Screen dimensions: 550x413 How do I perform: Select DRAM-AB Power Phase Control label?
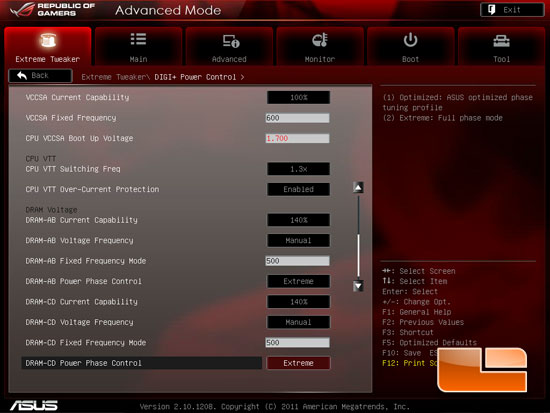coord(83,281)
